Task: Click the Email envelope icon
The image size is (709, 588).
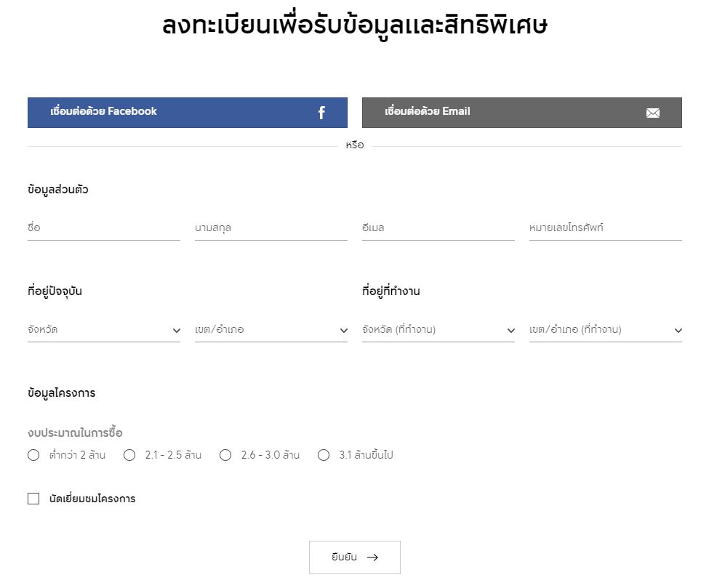Action: click(x=653, y=113)
